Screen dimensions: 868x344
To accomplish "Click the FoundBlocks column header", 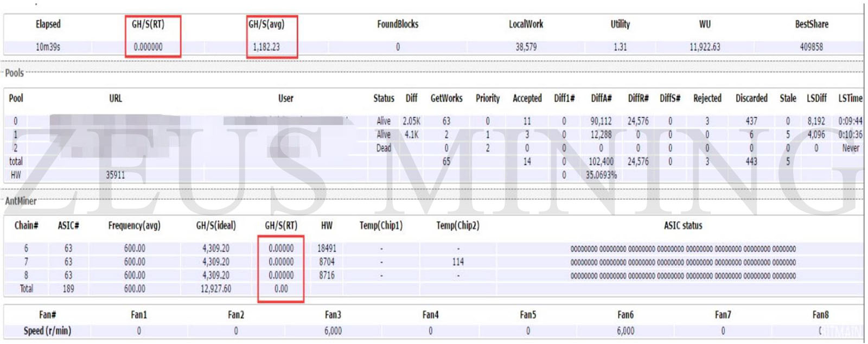I will (x=398, y=24).
